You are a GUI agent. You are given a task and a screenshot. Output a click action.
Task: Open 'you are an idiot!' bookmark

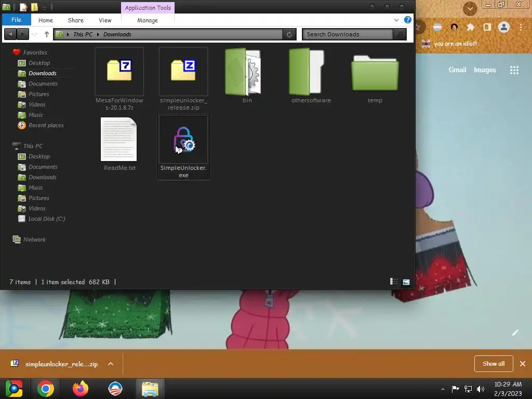click(449, 44)
